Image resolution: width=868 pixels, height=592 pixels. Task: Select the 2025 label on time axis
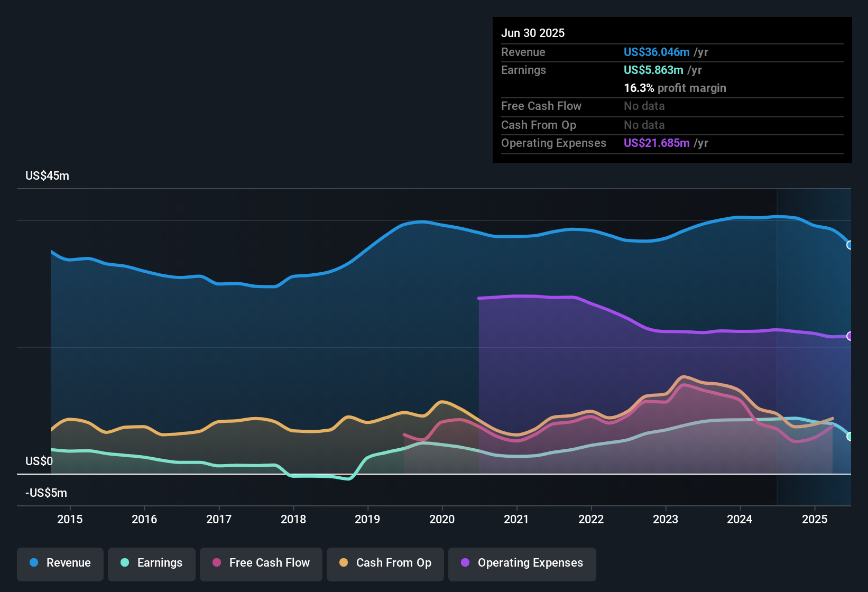pyautogui.click(x=815, y=519)
